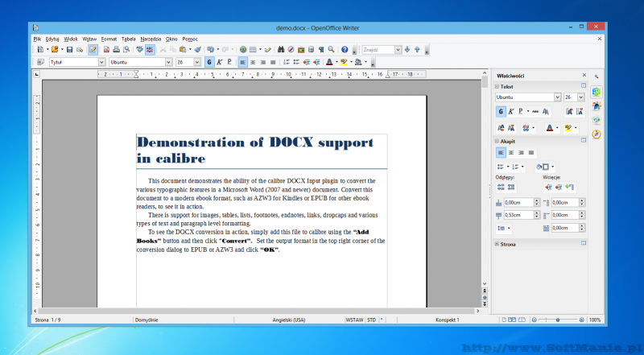Collapse Akapit section in sidebar
644x355 pixels.
pos(497,141)
